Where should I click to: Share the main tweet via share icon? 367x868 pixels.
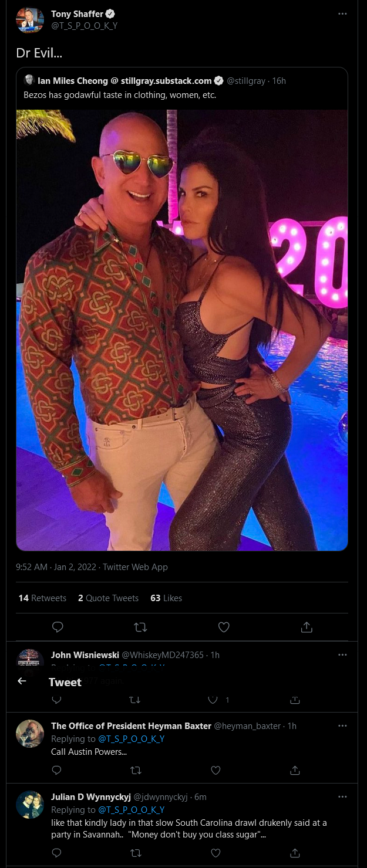(x=307, y=627)
